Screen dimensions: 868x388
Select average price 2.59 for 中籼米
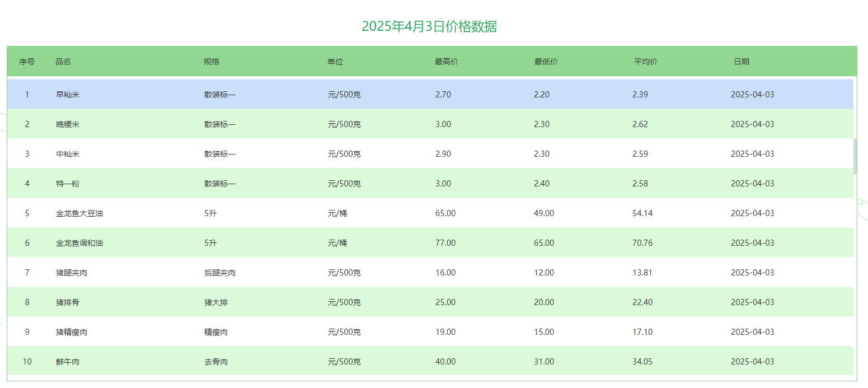(x=640, y=154)
